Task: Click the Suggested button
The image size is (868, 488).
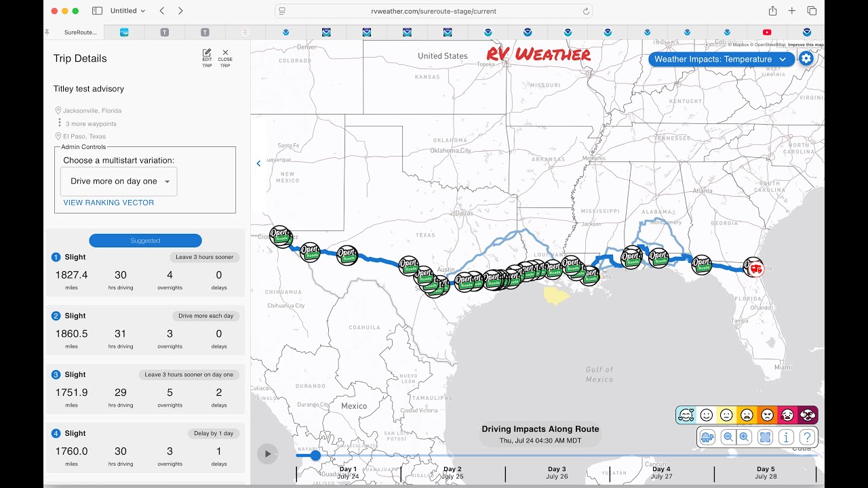Action: point(145,241)
